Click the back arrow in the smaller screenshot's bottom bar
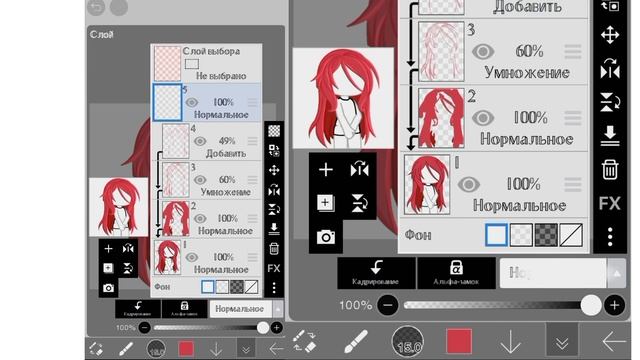The height and width of the screenshot is (360, 640). coord(276,349)
